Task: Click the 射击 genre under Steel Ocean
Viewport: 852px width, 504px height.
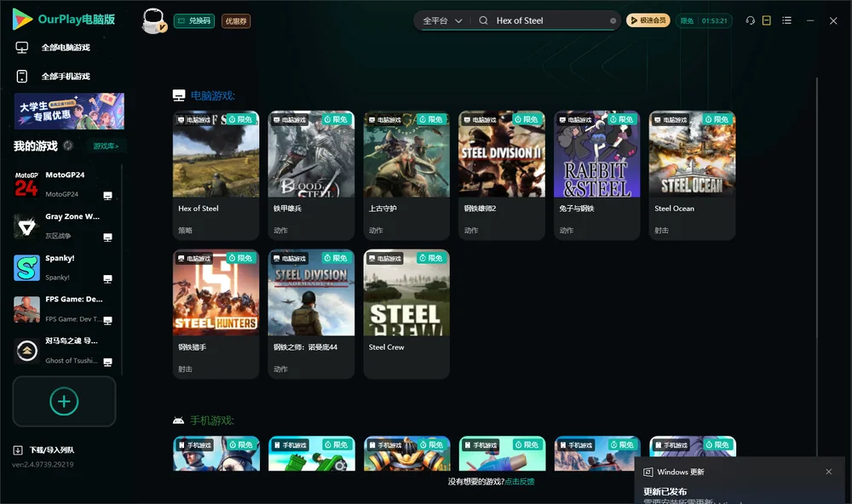Action: (661, 230)
